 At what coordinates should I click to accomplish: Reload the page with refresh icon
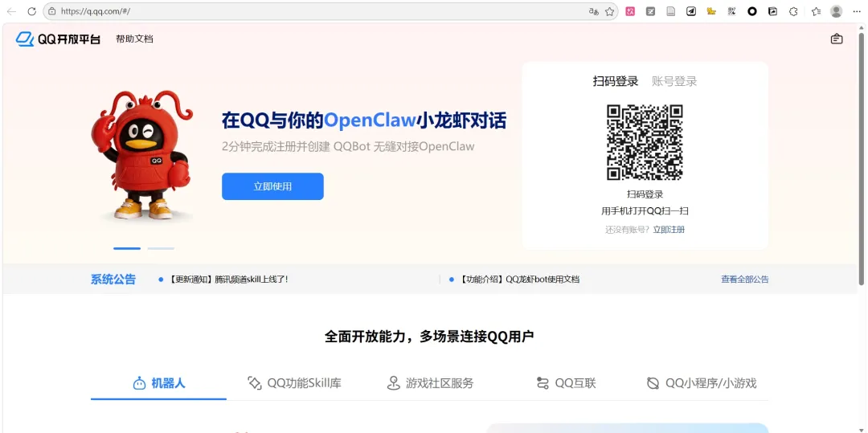click(x=31, y=11)
